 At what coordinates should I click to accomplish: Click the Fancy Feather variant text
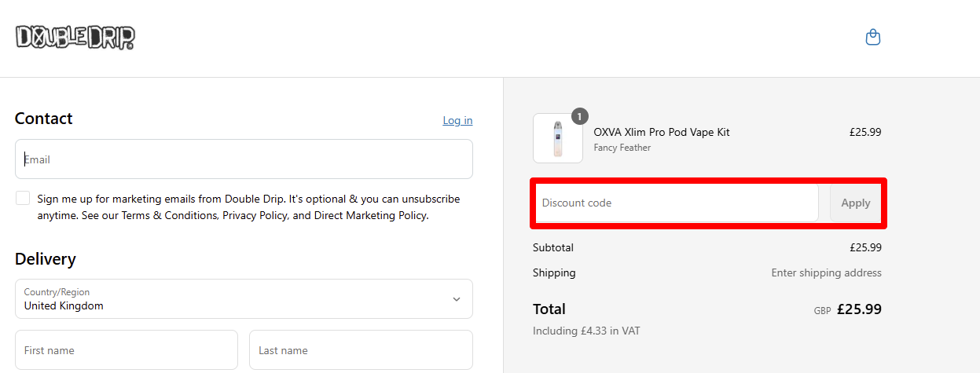[x=622, y=148]
